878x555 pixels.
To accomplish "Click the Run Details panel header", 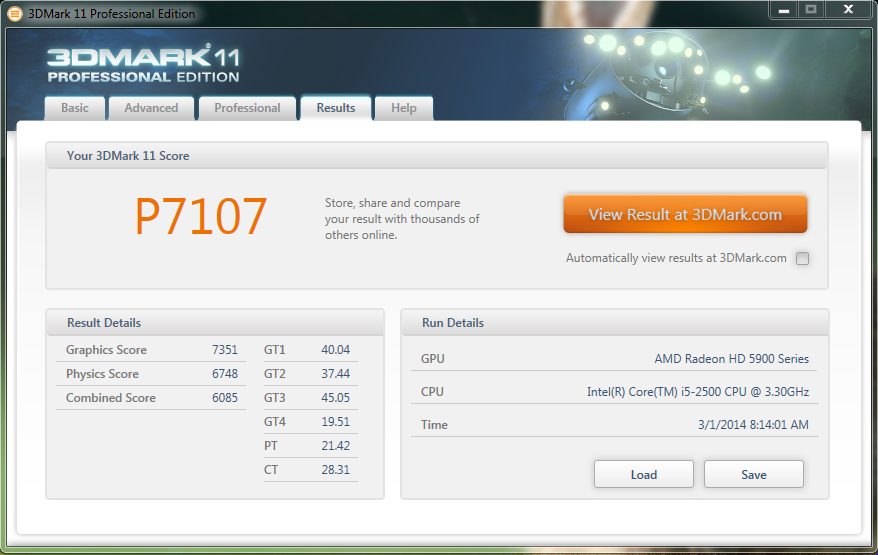I will tap(615, 323).
